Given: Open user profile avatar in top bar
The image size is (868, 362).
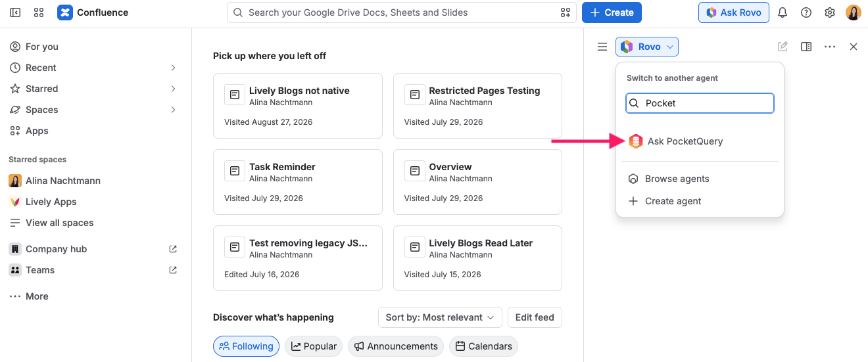Looking at the screenshot, I should tap(854, 12).
